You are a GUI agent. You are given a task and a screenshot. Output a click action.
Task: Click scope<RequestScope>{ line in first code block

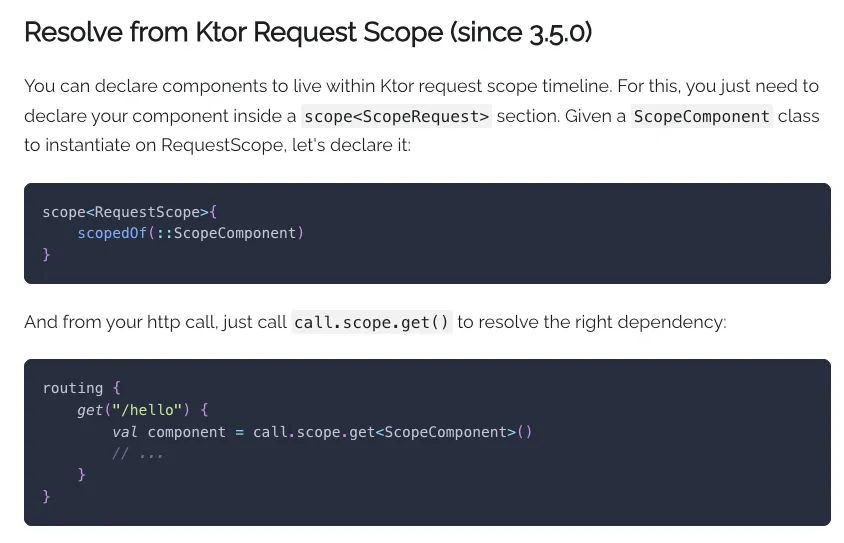point(130,212)
